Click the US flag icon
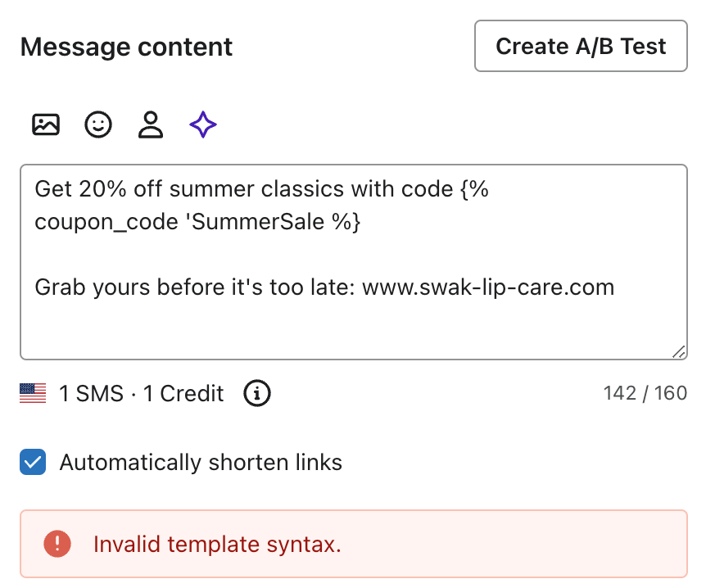The image size is (706, 588). tap(34, 394)
